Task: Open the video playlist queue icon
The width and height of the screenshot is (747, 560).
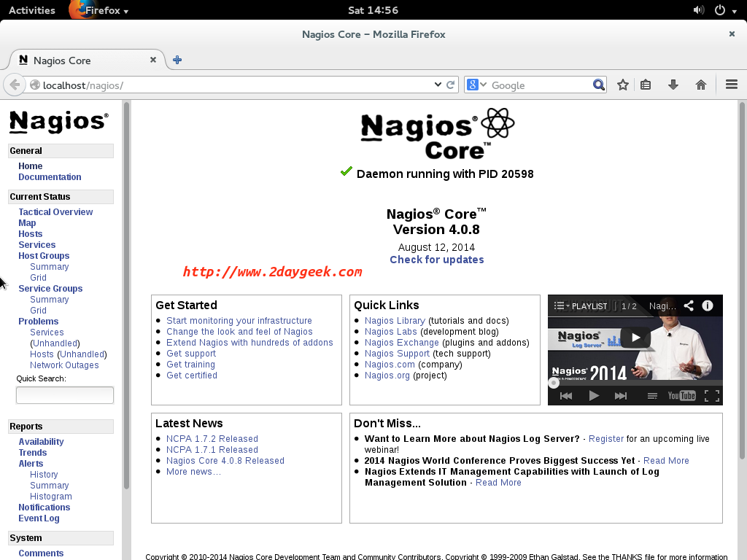Action: (x=652, y=396)
